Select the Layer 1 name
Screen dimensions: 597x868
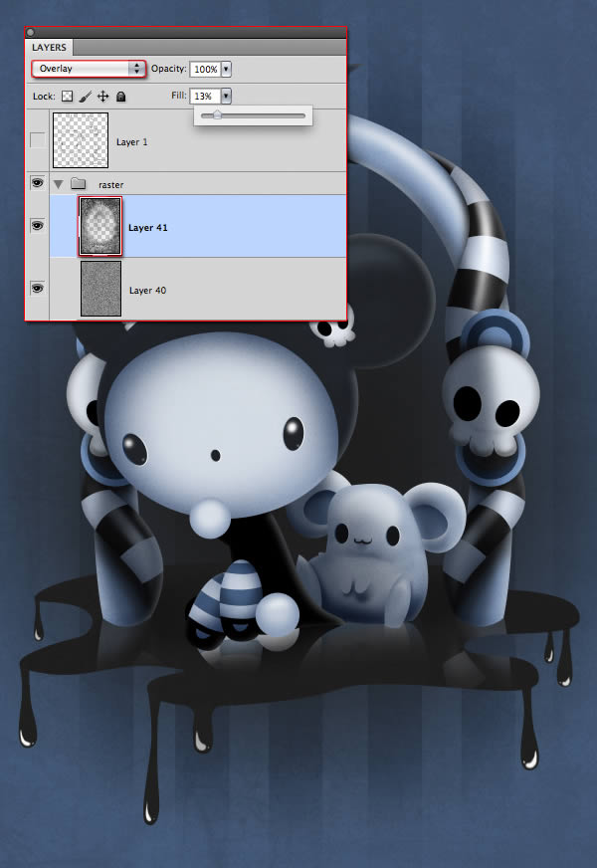tap(131, 142)
